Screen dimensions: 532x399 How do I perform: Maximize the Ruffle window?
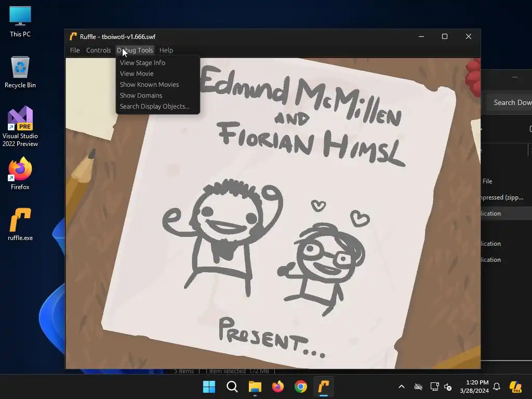445,36
